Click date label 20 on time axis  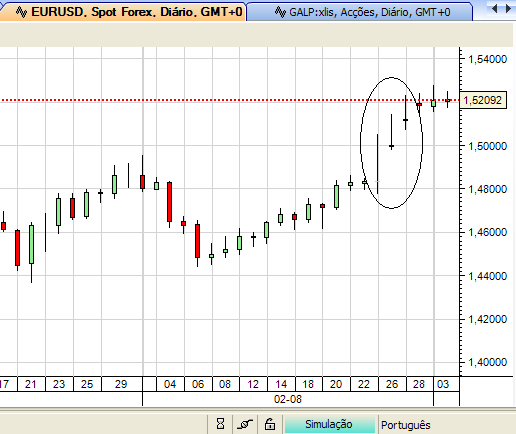pos(336,384)
